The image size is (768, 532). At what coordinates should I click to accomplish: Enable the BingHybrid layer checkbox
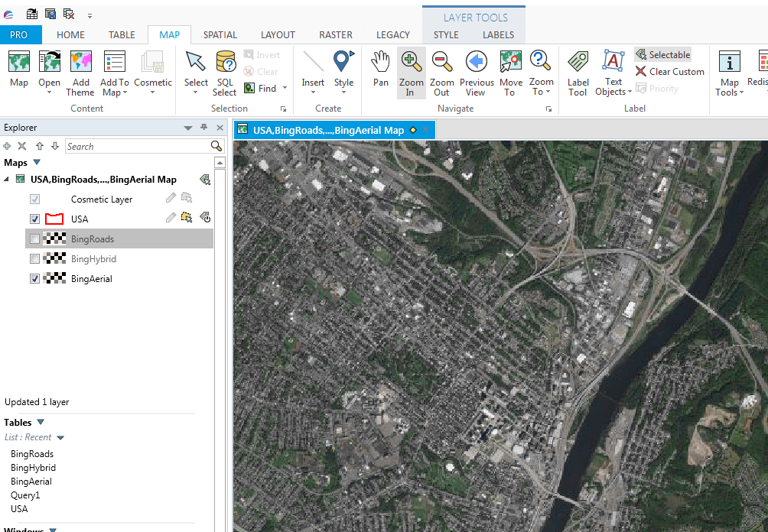click(x=34, y=258)
